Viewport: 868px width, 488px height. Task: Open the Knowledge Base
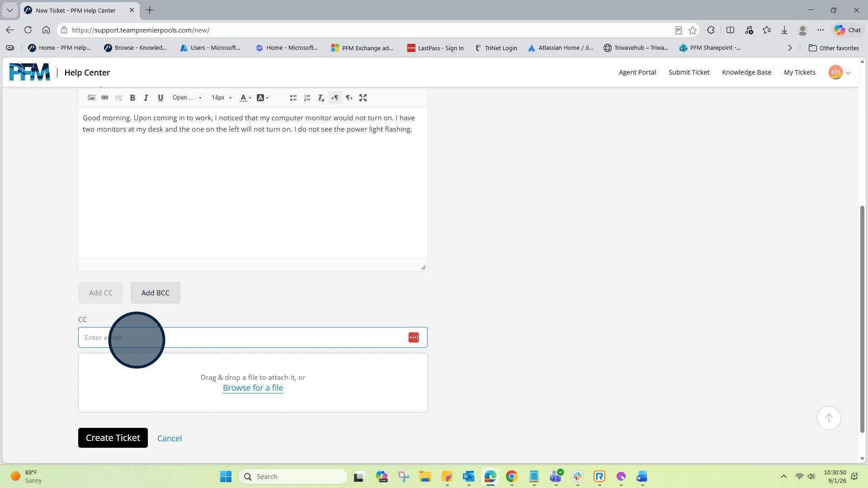[746, 72]
